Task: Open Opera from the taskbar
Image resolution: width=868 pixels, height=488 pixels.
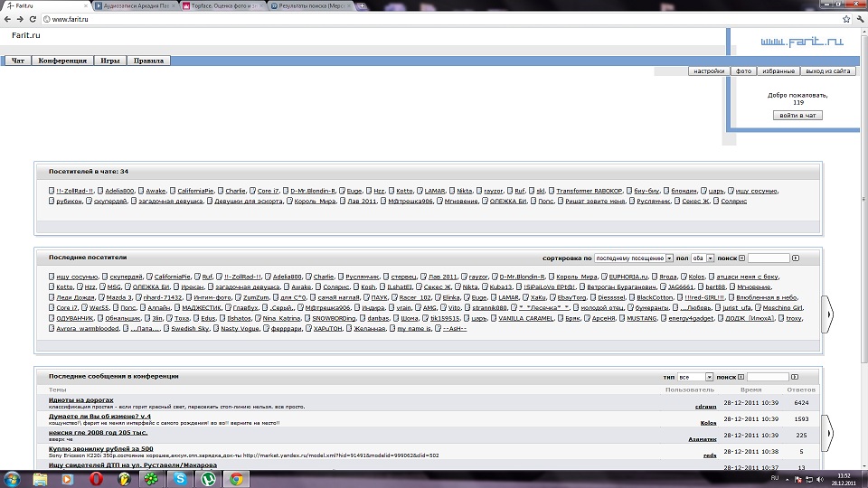Action: point(97,479)
